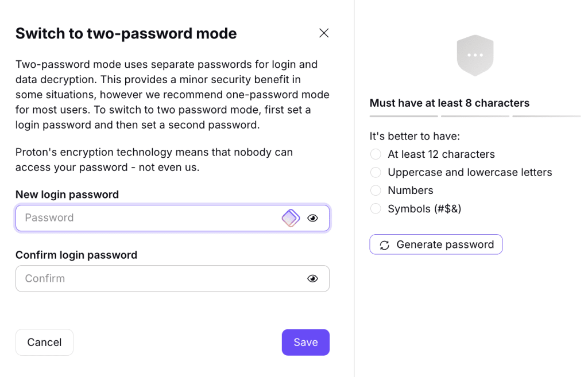Save the new login password

tap(305, 342)
